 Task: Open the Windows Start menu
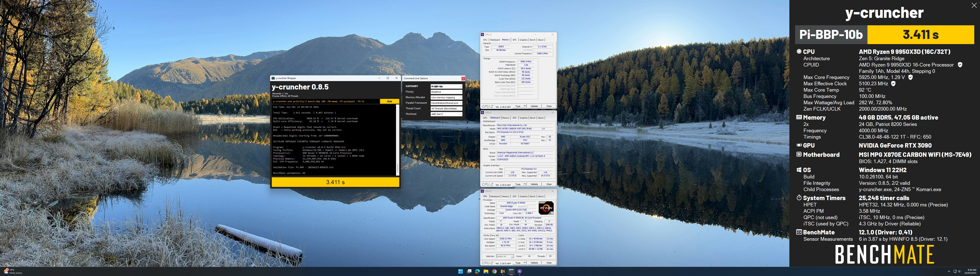click(x=460, y=271)
